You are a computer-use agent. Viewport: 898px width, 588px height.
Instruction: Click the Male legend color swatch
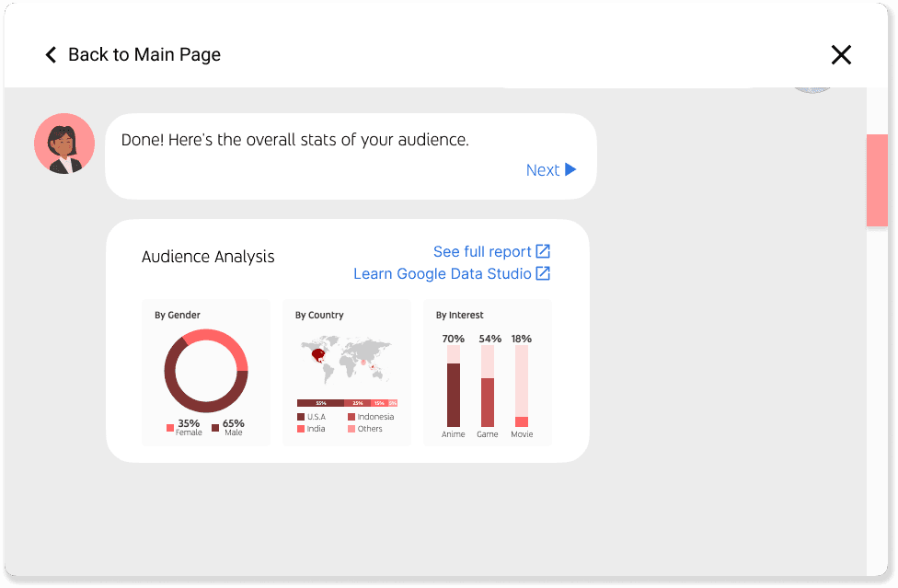tap(215, 428)
